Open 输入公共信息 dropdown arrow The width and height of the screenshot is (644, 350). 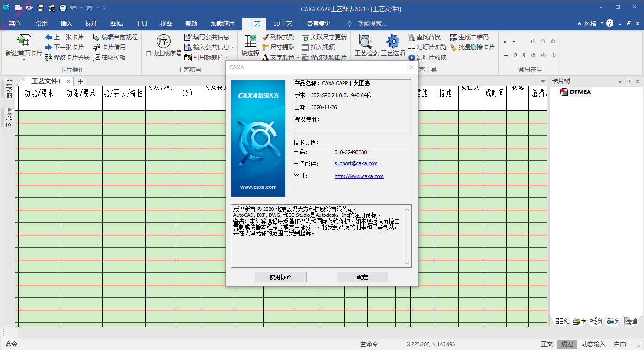coord(233,47)
